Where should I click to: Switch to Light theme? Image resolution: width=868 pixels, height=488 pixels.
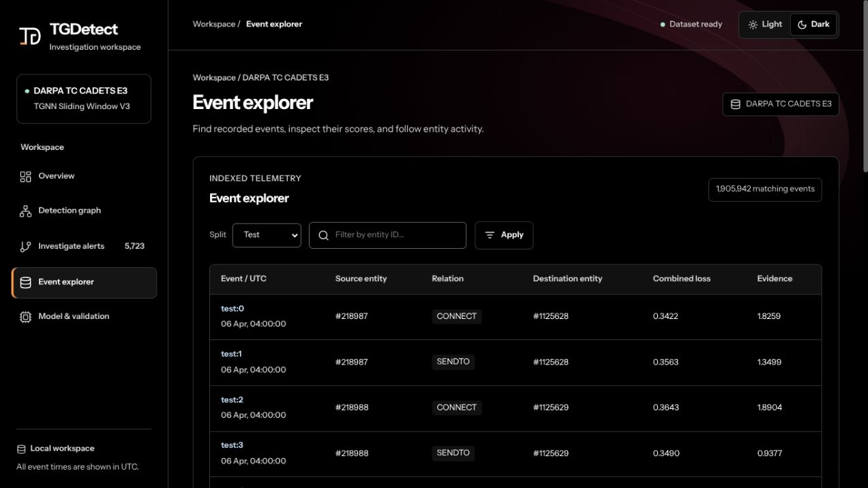(764, 25)
